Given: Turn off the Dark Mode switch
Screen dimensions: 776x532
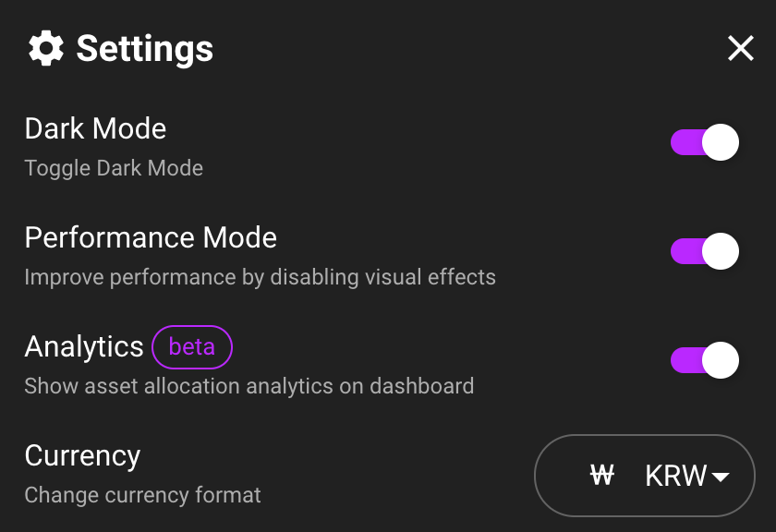Looking at the screenshot, I should point(705,142).
